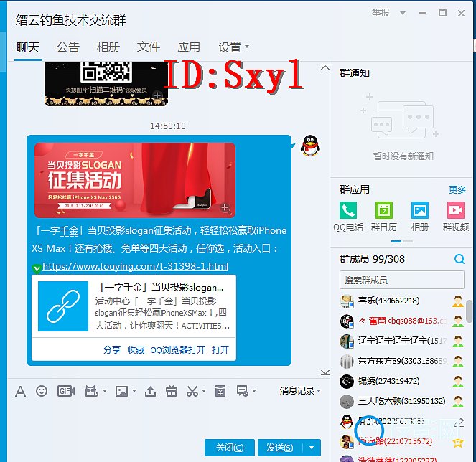The height and width of the screenshot is (462, 476).
Task: Click 收藏 on the link card
Action: 136,350
